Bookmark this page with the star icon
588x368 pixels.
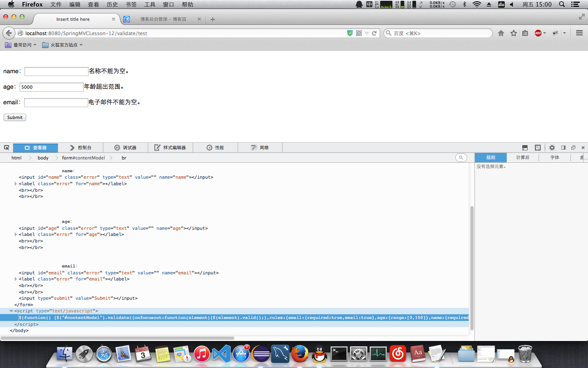514,33
